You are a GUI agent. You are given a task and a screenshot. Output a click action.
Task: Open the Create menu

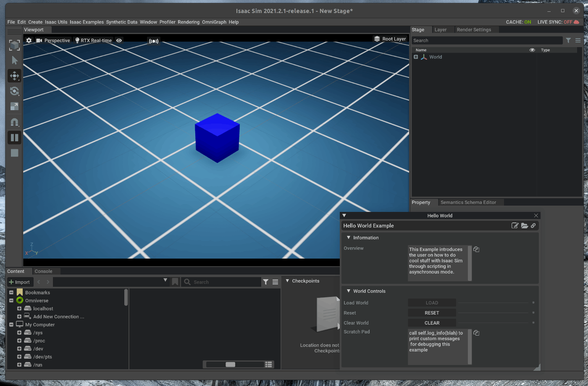pyautogui.click(x=35, y=22)
